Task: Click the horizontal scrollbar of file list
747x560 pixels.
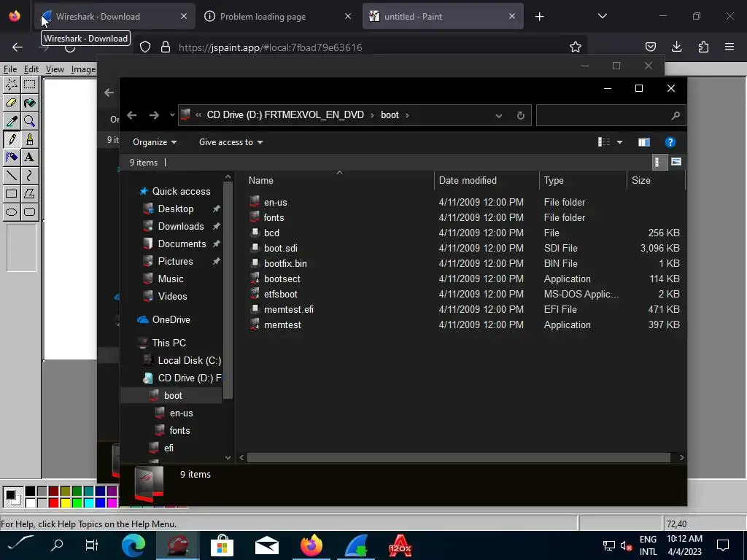Action: click(458, 458)
